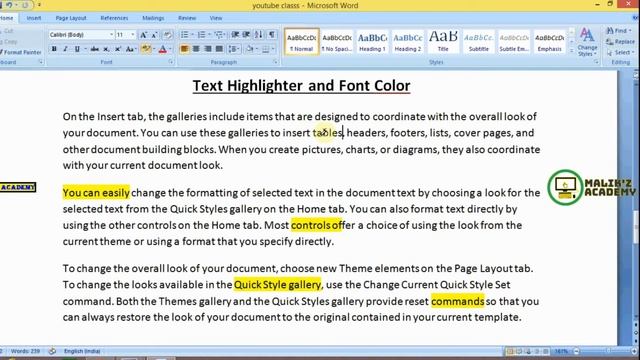640x360 pixels.
Task: Expand the Font dialog launcher
Action: coord(171,62)
